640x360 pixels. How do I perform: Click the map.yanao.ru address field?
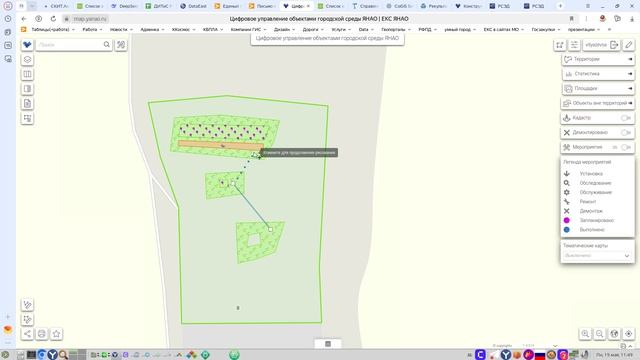click(91, 19)
